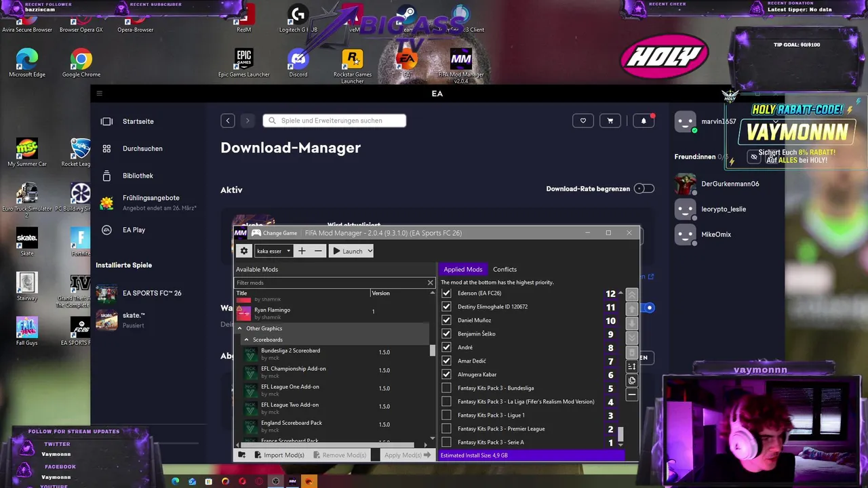Select the Applied Mods tab
The image size is (868, 488).
(x=462, y=270)
